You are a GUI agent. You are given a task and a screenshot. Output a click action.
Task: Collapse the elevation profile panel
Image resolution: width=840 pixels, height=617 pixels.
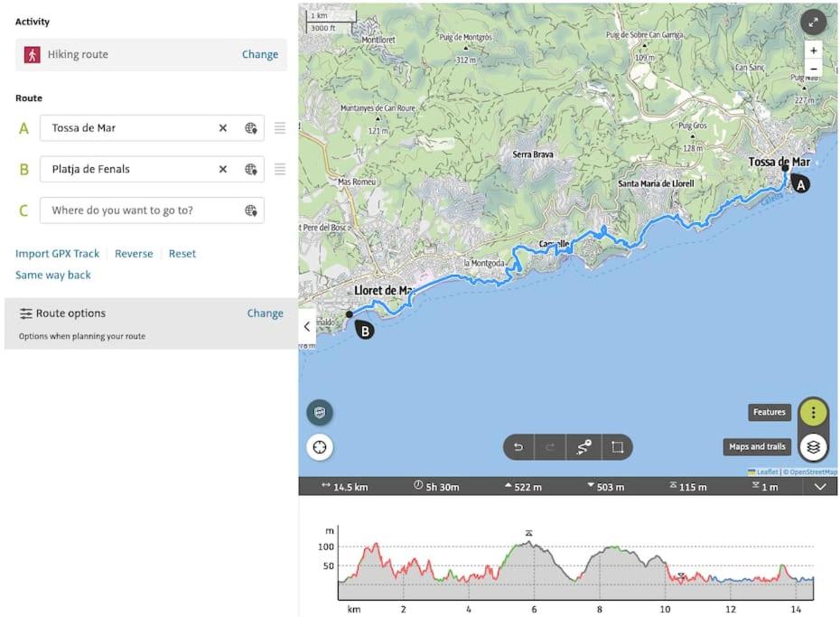tap(820, 486)
